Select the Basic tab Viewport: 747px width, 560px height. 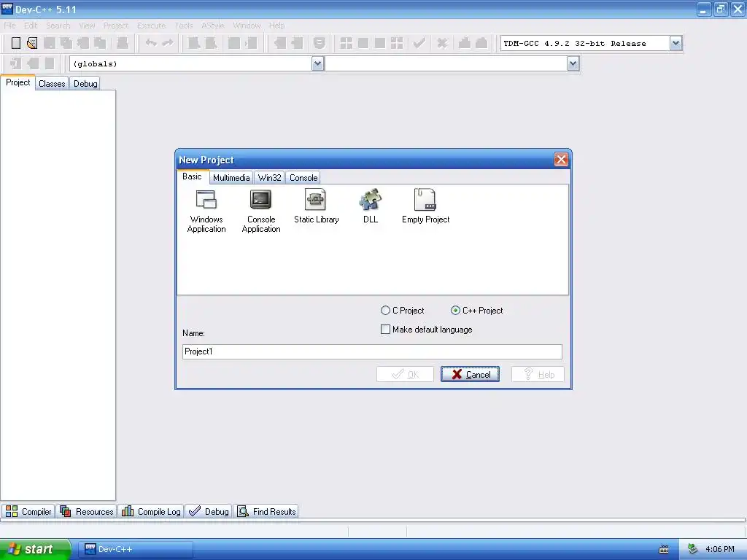tap(192, 176)
